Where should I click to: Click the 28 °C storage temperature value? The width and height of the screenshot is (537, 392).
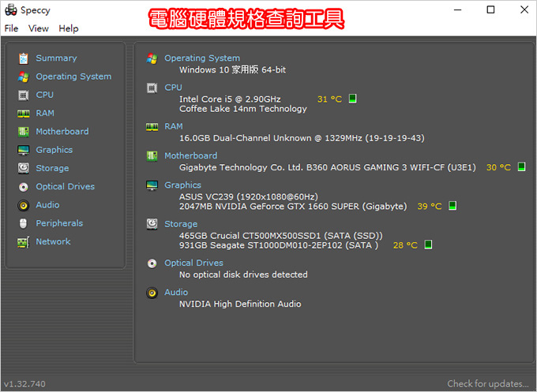[x=405, y=245]
